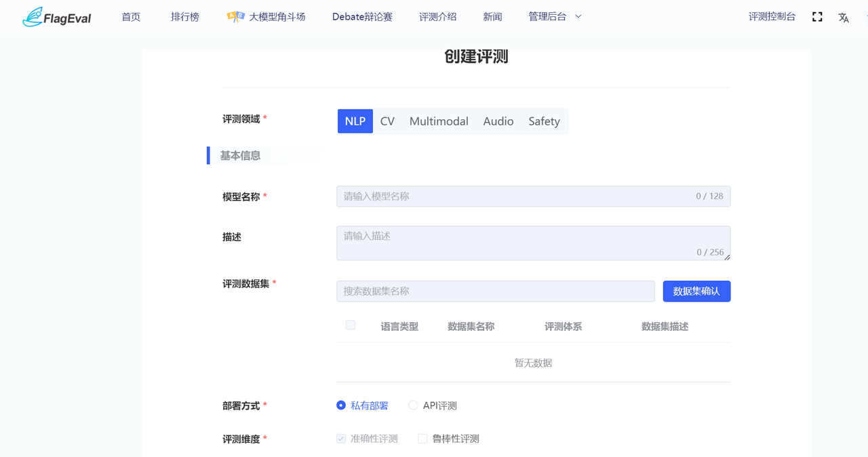Check the select-all checkbox in dataset table header
868x457 pixels.
pos(351,325)
